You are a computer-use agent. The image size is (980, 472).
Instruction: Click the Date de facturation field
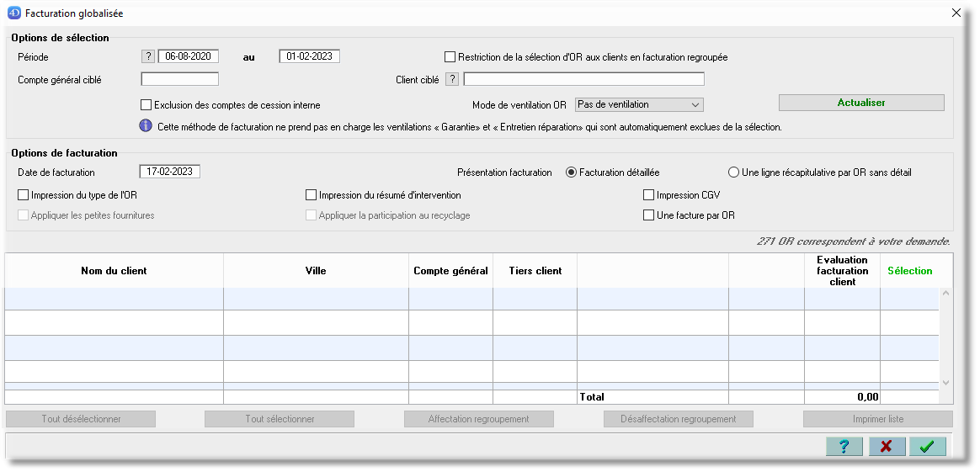click(170, 172)
